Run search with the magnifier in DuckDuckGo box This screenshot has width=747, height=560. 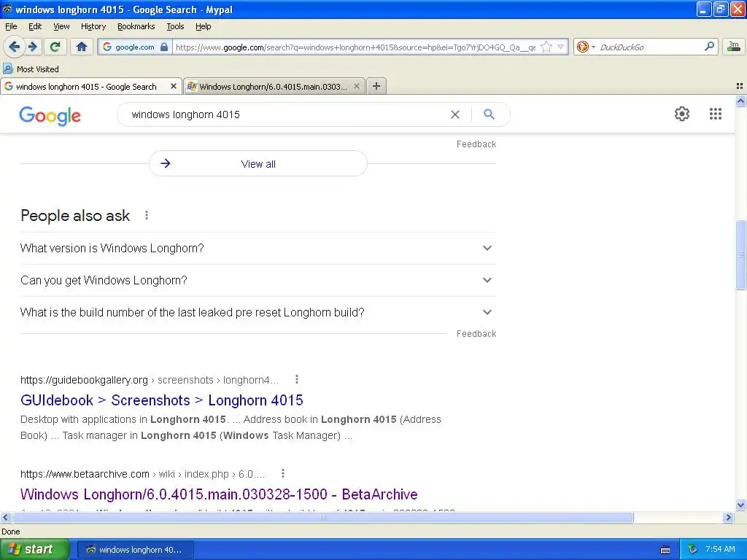(709, 47)
